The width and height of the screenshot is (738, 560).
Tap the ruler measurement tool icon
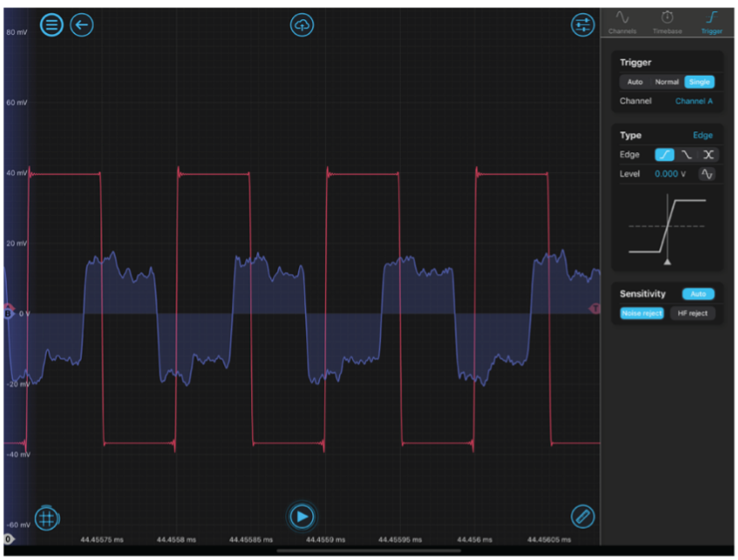[582, 517]
